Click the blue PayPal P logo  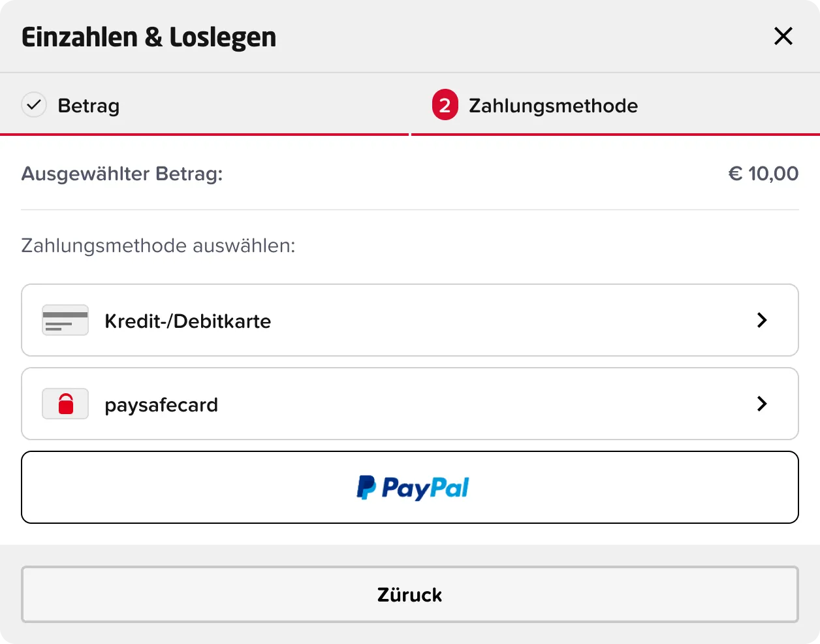point(366,487)
